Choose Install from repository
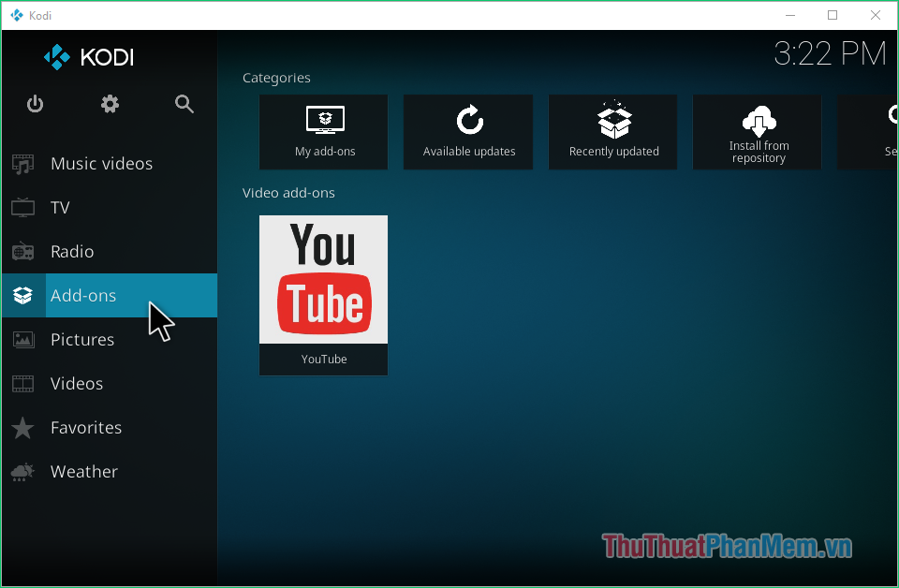Viewport: 899px width, 588px height. pyautogui.click(x=757, y=131)
